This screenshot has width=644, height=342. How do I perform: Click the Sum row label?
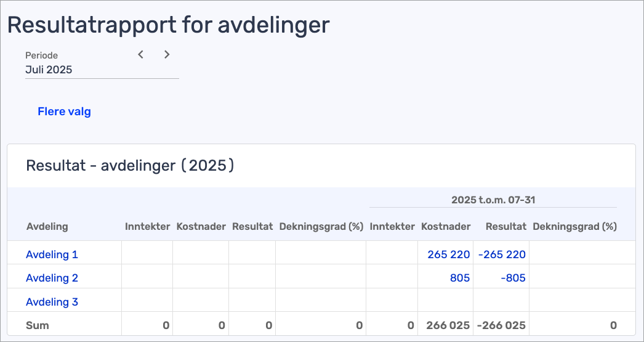[x=37, y=325]
